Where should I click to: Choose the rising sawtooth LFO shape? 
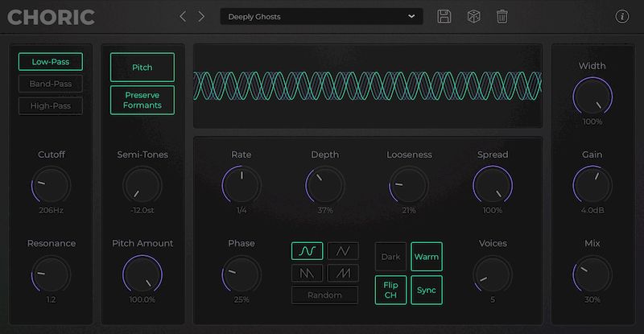(344, 274)
